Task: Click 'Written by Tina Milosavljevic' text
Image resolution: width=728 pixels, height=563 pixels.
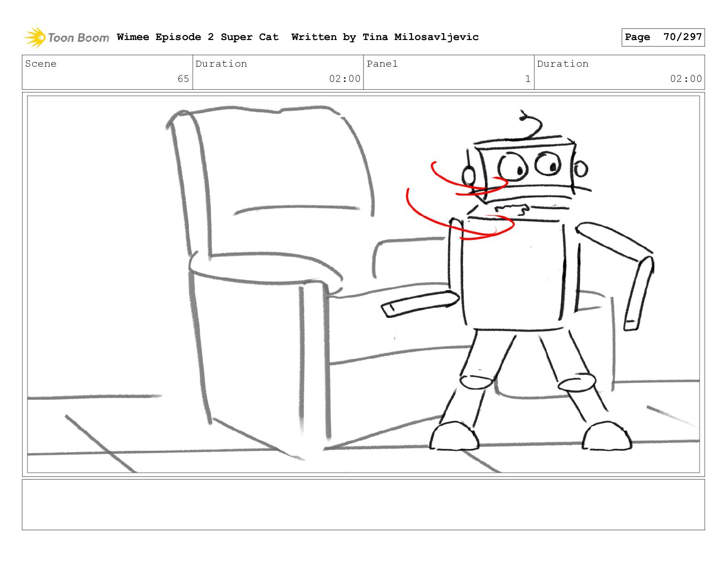Action: (x=385, y=37)
